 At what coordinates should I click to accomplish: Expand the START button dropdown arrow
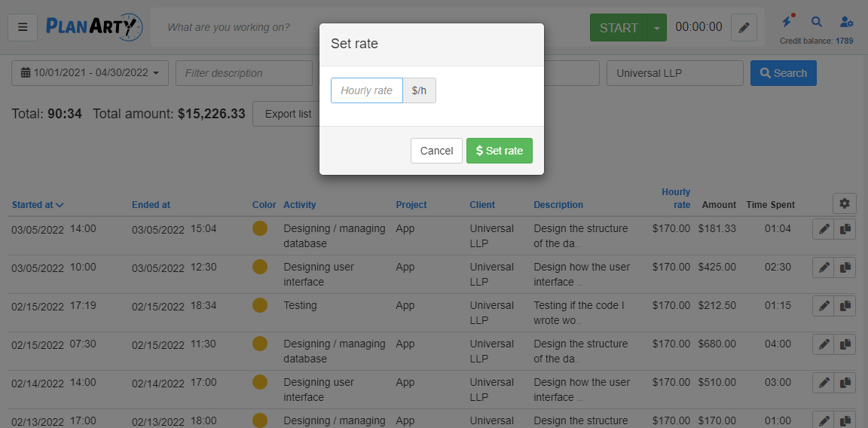(x=656, y=28)
